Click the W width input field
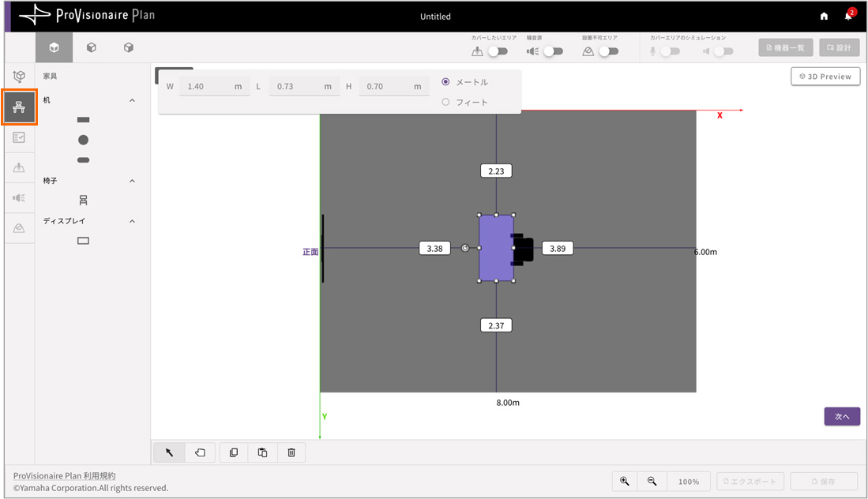868x499 pixels. 209,86
